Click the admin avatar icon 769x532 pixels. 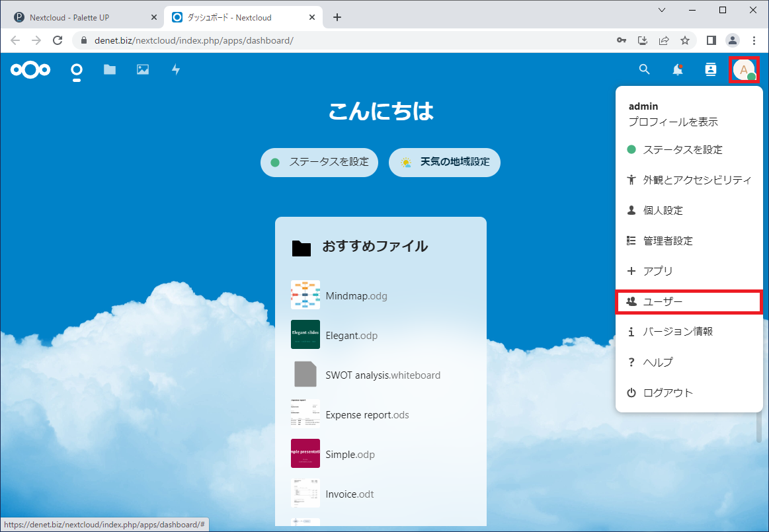pyautogui.click(x=744, y=69)
